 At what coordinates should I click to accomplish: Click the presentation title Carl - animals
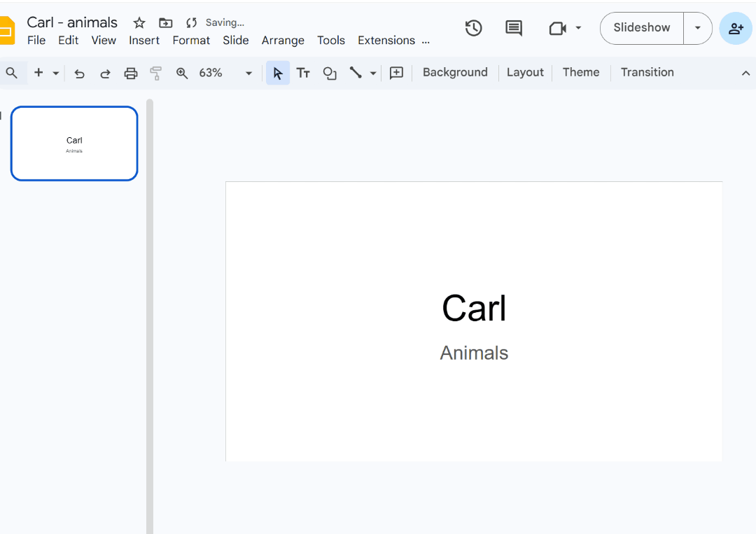[x=72, y=22]
